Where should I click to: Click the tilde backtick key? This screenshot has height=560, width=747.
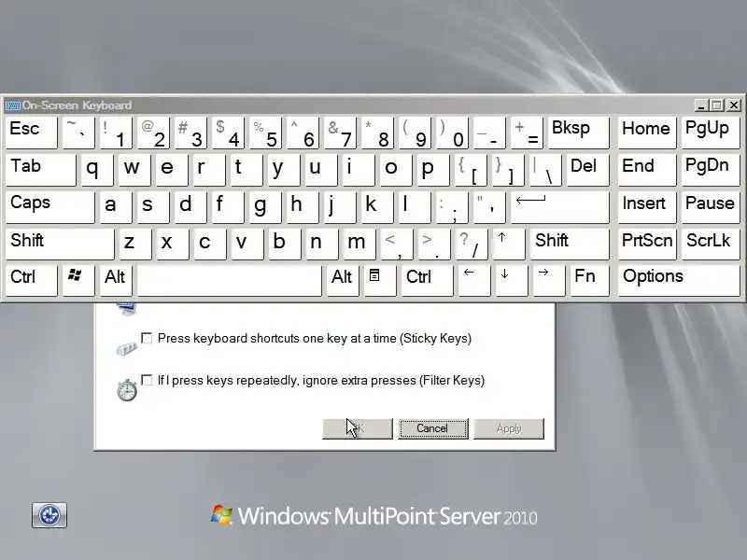(x=78, y=133)
